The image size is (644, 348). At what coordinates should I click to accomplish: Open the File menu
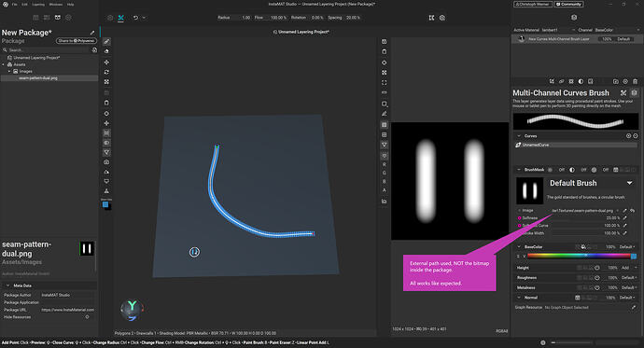pyautogui.click(x=14, y=4)
